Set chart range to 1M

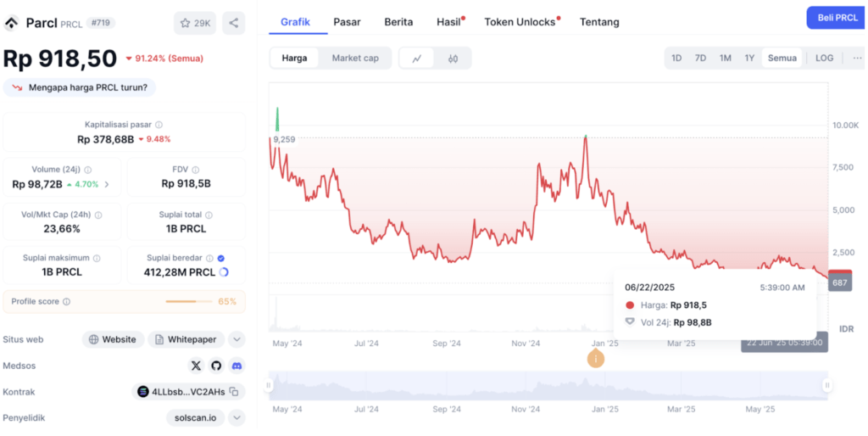[x=726, y=58]
